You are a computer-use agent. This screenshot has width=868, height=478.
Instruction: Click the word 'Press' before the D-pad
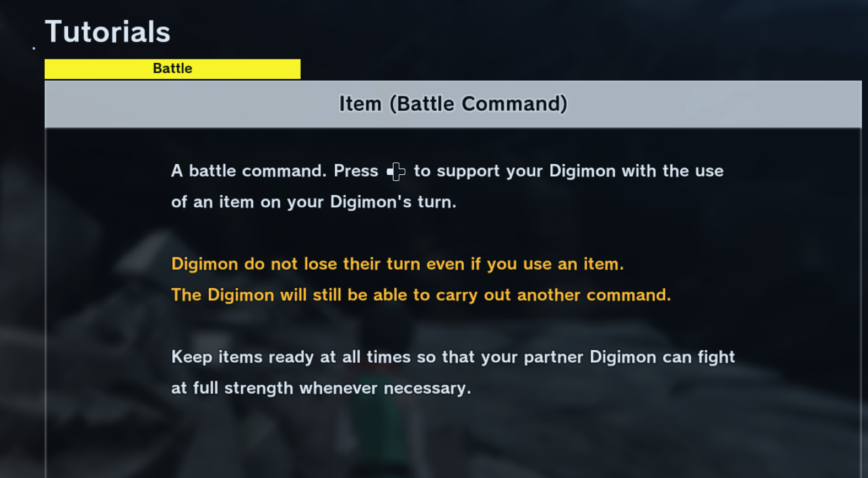point(356,171)
